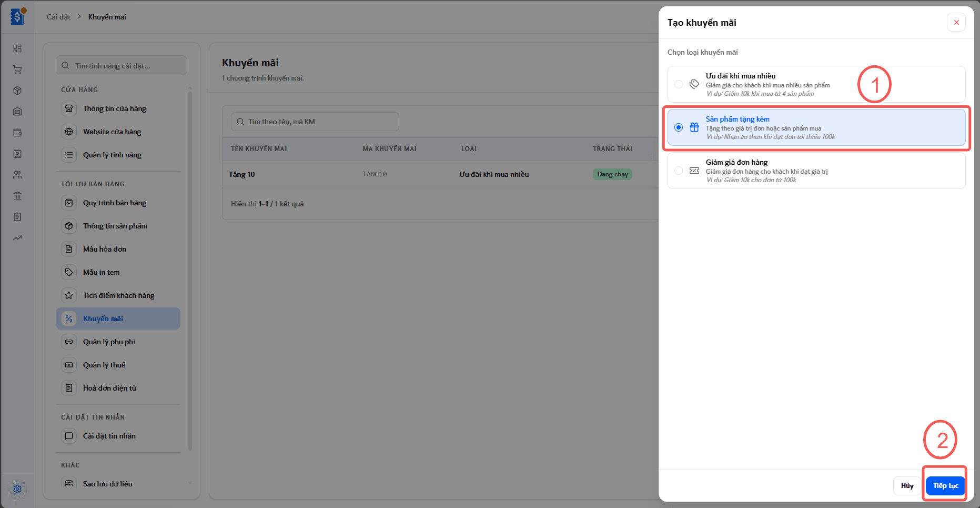Open 'Thông tin sản phẩm' settings
This screenshot has height=508, width=980.
click(118, 226)
